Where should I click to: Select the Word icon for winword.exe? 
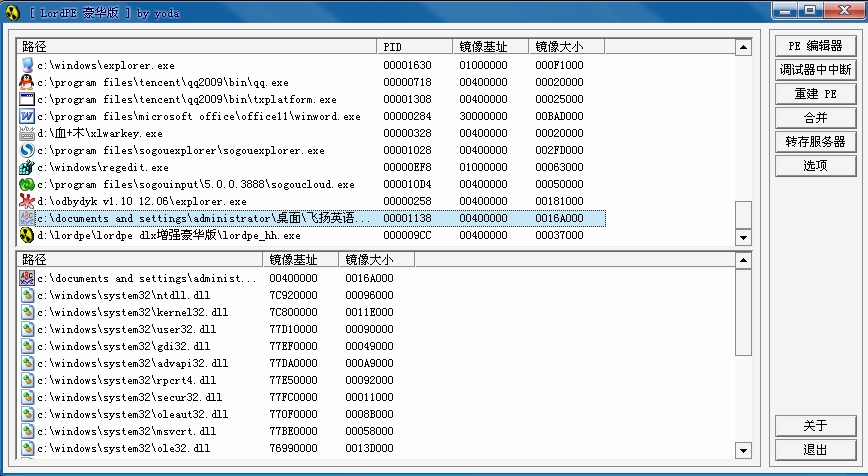click(27, 116)
